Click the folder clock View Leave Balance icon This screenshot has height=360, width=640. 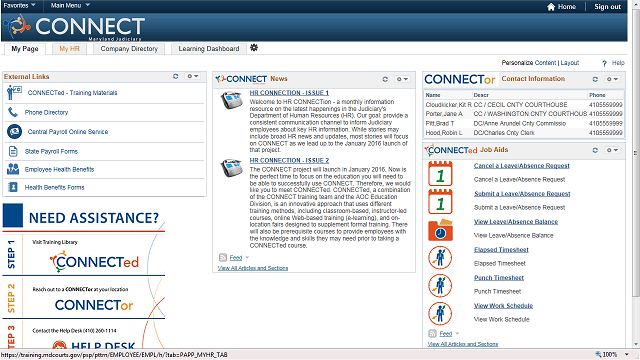coord(440,230)
